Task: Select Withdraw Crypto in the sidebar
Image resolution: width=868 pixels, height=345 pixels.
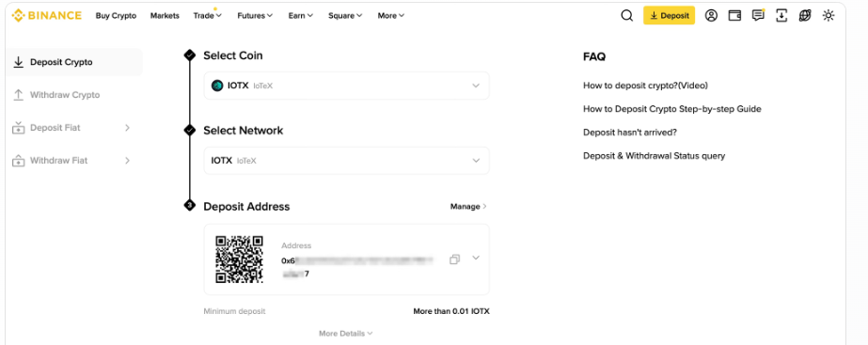Action: [65, 95]
